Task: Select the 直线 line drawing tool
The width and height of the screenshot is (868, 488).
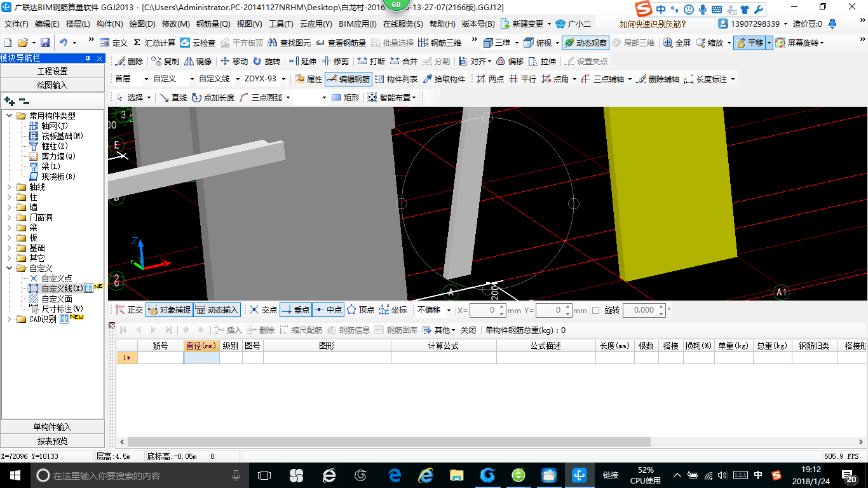Action: coord(173,97)
